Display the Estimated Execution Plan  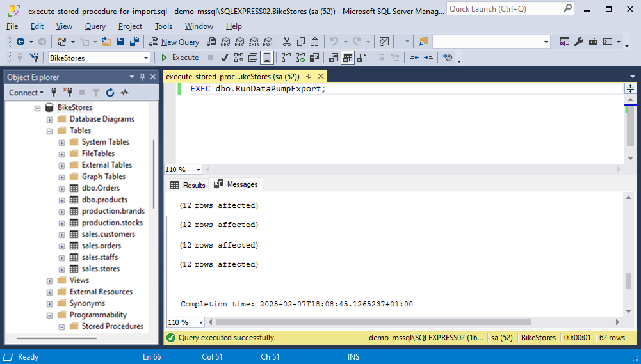[x=239, y=58]
